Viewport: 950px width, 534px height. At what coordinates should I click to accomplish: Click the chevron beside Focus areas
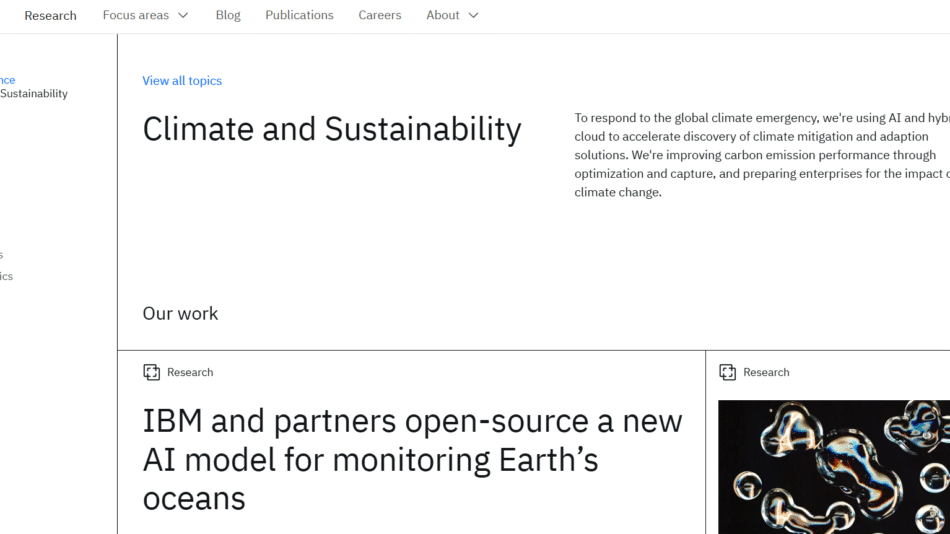(183, 16)
